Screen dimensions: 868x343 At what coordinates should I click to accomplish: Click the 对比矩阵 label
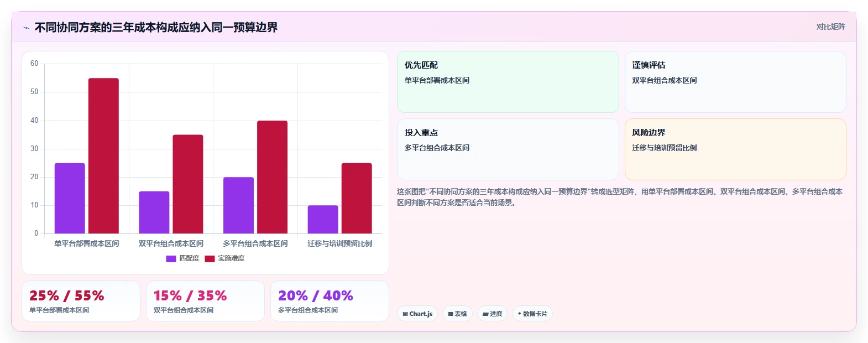tap(830, 27)
